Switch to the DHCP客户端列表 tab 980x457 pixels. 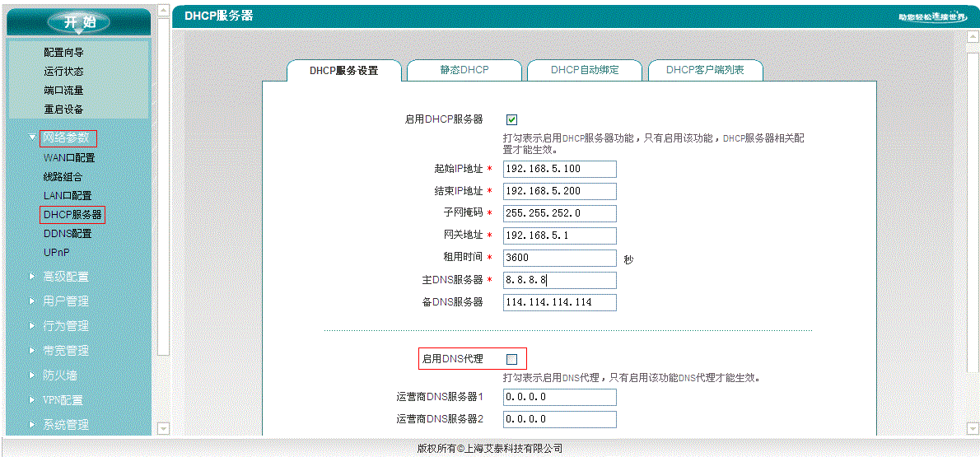tap(705, 70)
